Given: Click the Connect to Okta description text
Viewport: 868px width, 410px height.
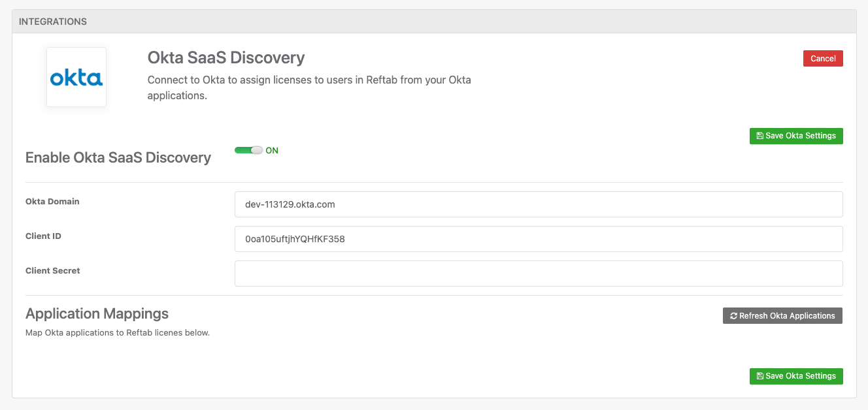Looking at the screenshot, I should point(309,87).
